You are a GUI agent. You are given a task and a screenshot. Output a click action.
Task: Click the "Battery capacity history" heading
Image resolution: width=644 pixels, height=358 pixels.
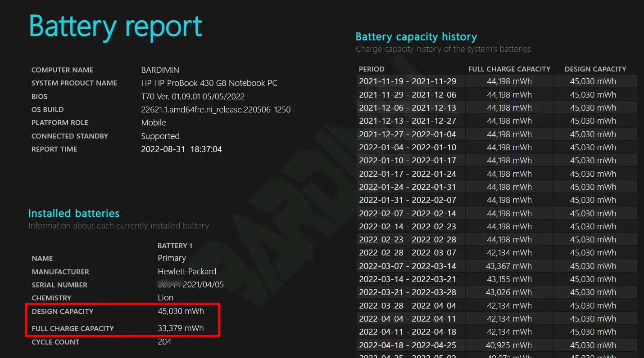pos(416,37)
